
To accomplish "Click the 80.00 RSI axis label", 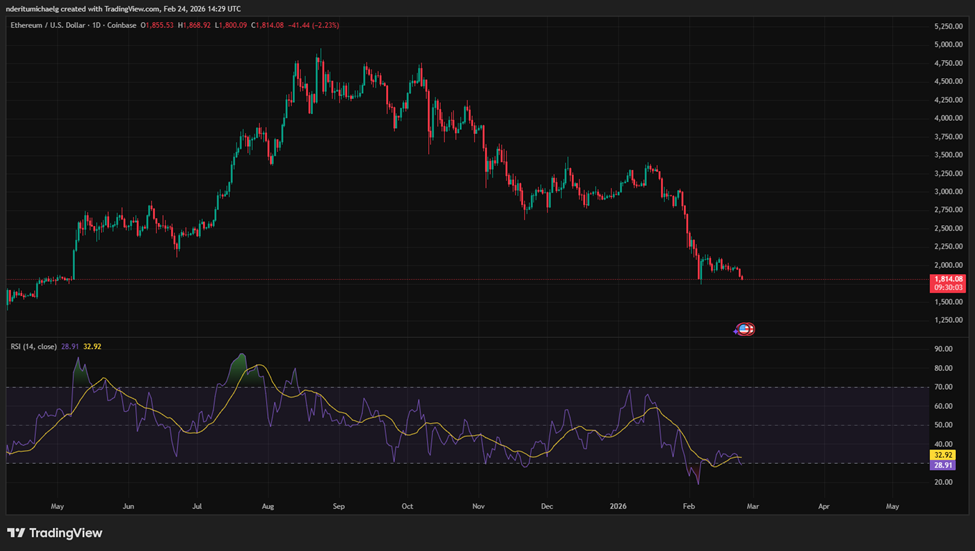I will [x=943, y=368].
